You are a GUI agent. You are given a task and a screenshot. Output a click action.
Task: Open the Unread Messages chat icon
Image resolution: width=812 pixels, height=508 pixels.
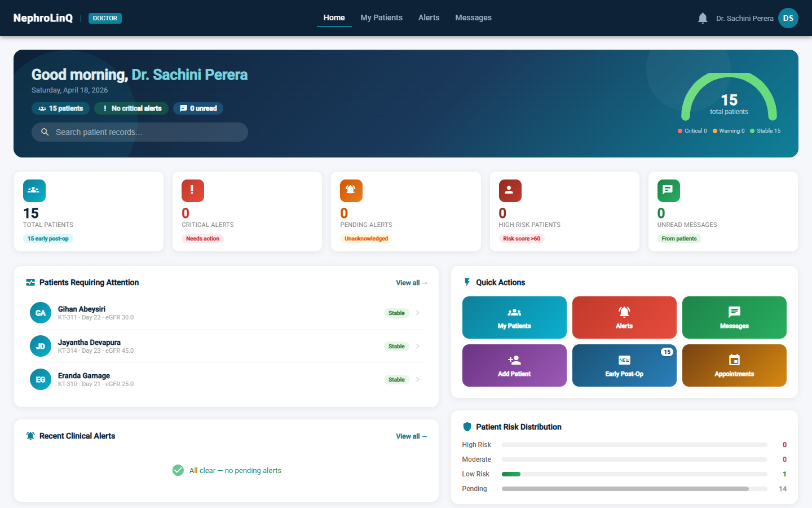pos(668,190)
